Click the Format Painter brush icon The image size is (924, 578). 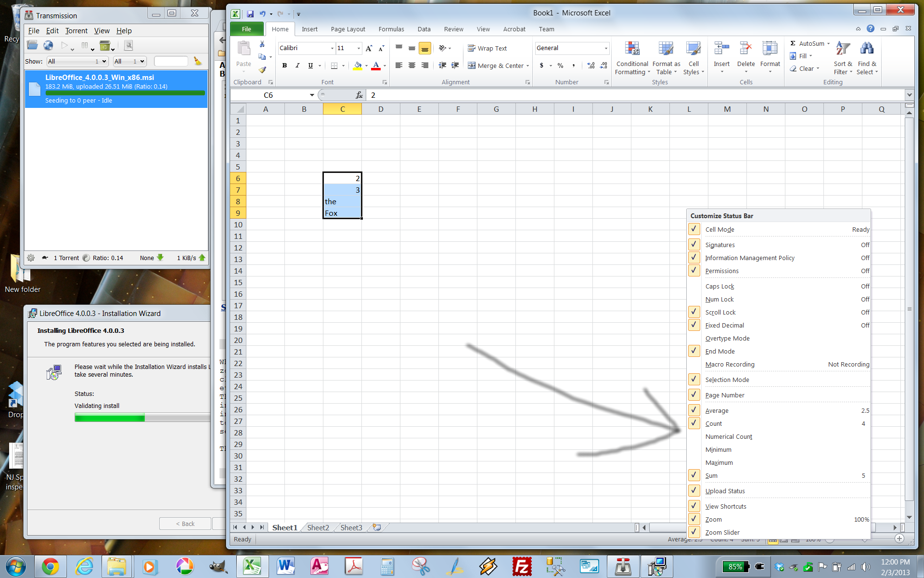coord(262,70)
